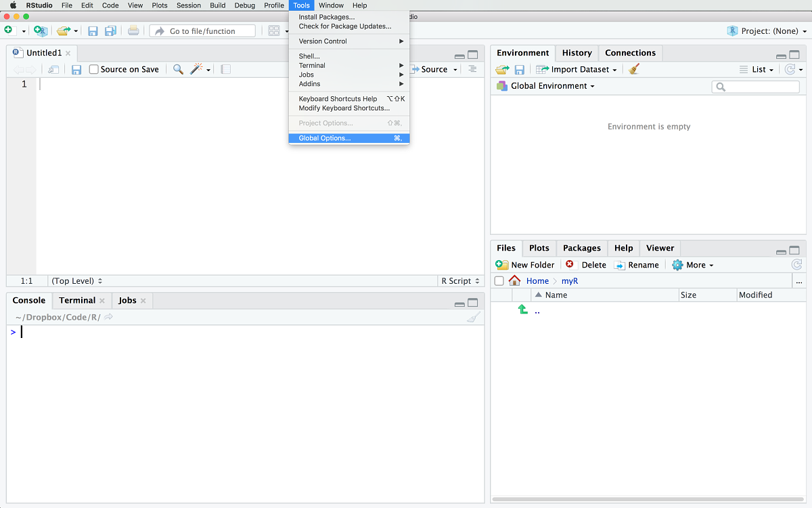
Task: Click the Environment search field
Action: (x=755, y=87)
